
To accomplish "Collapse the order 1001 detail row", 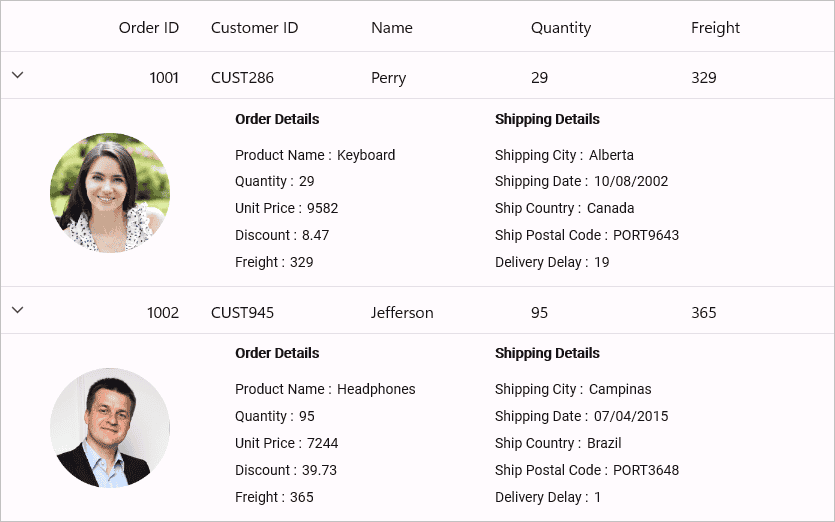I will tap(18, 75).
